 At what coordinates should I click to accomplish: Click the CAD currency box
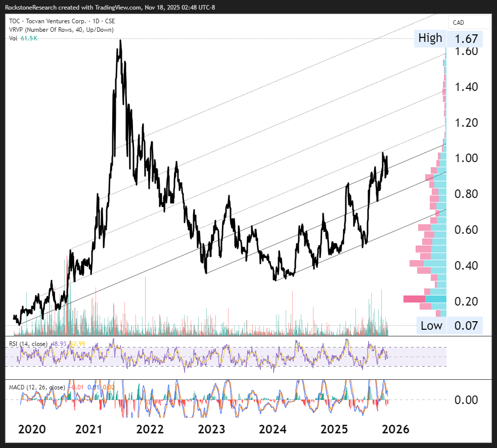tap(469, 22)
